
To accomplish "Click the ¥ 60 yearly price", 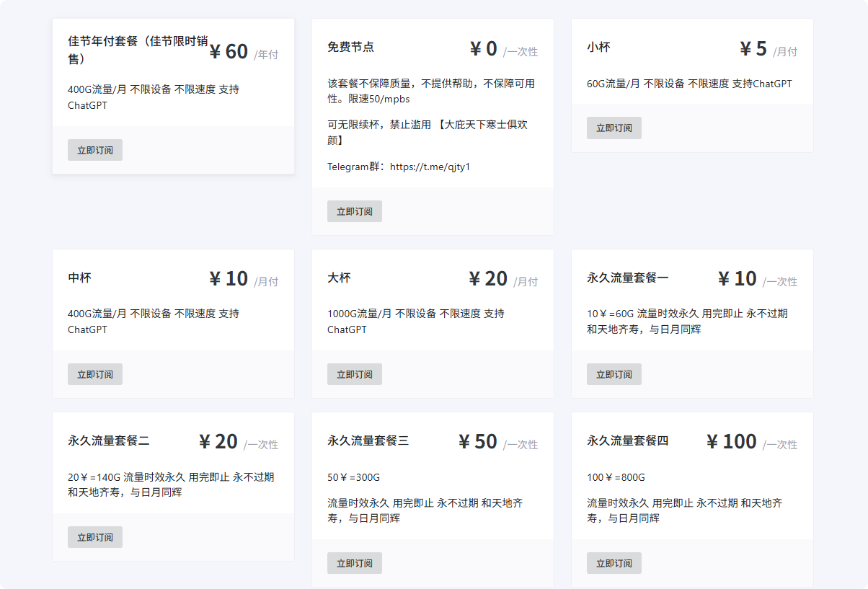I will [229, 52].
